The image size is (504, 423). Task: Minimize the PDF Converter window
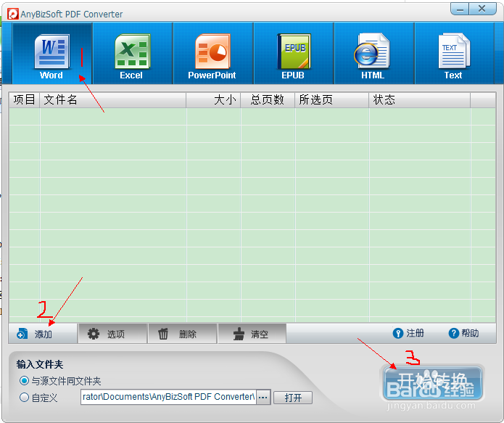click(x=460, y=9)
